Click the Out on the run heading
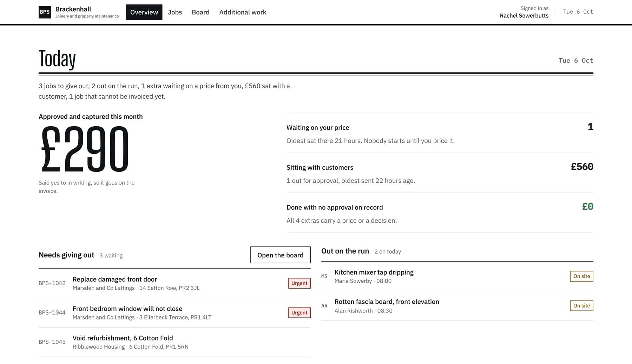Viewport: 632px width, 364px height. click(345, 251)
